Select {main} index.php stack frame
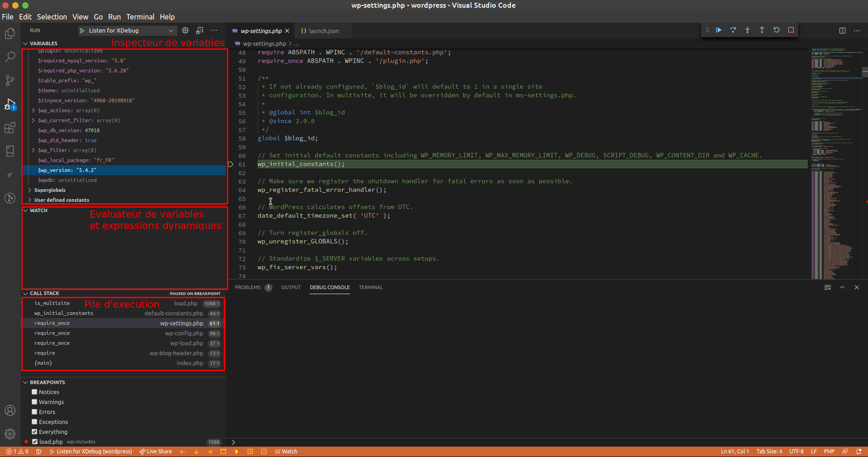The width and height of the screenshot is (868, 457). click(x=124, y=363)
